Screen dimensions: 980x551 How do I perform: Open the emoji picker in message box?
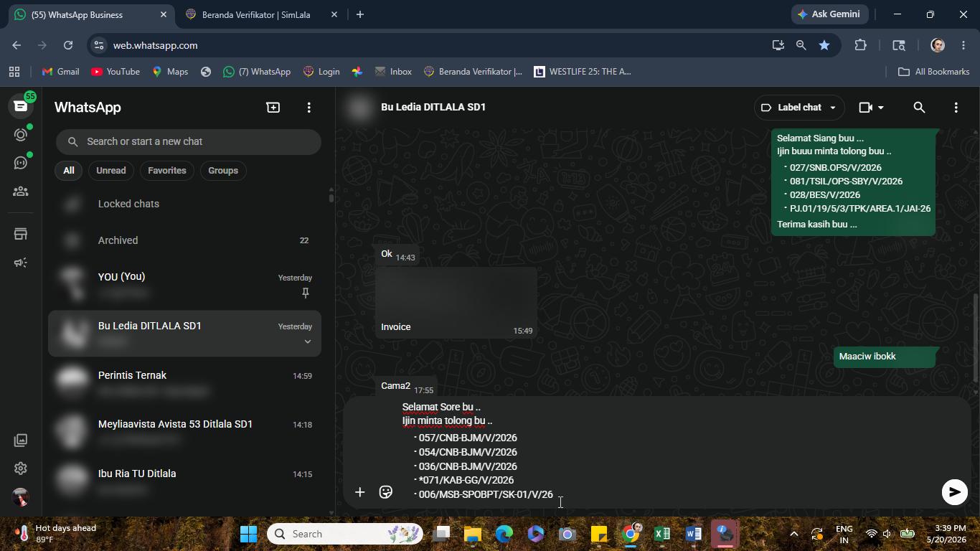pos(385,491)
